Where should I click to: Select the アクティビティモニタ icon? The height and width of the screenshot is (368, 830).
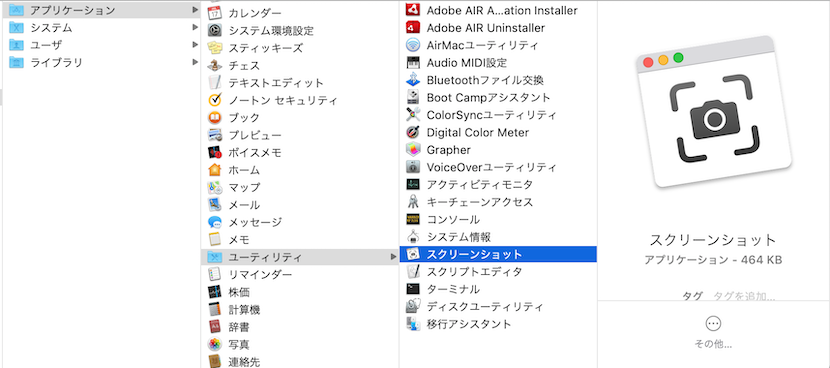click(x=413, y=185)
